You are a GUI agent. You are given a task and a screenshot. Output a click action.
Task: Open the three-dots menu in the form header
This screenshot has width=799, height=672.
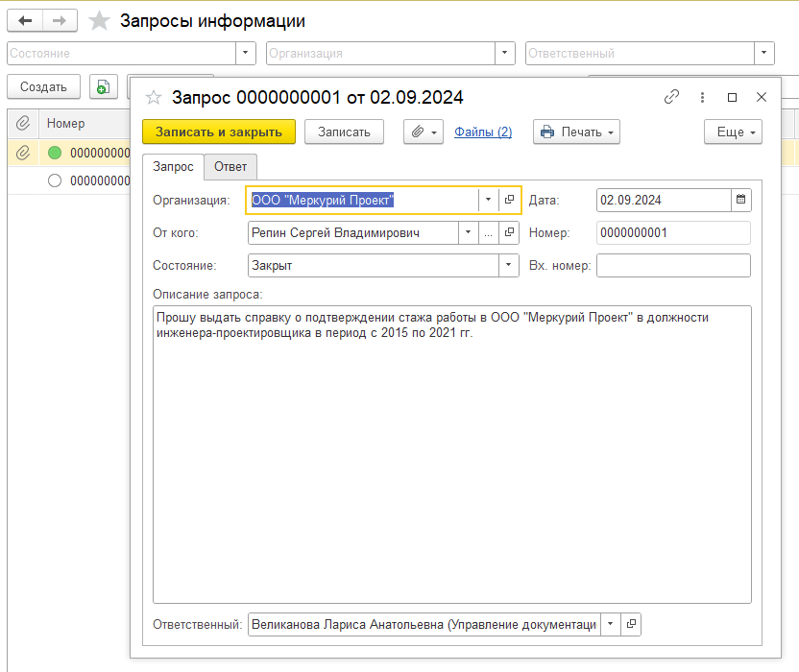pos(702,97)
